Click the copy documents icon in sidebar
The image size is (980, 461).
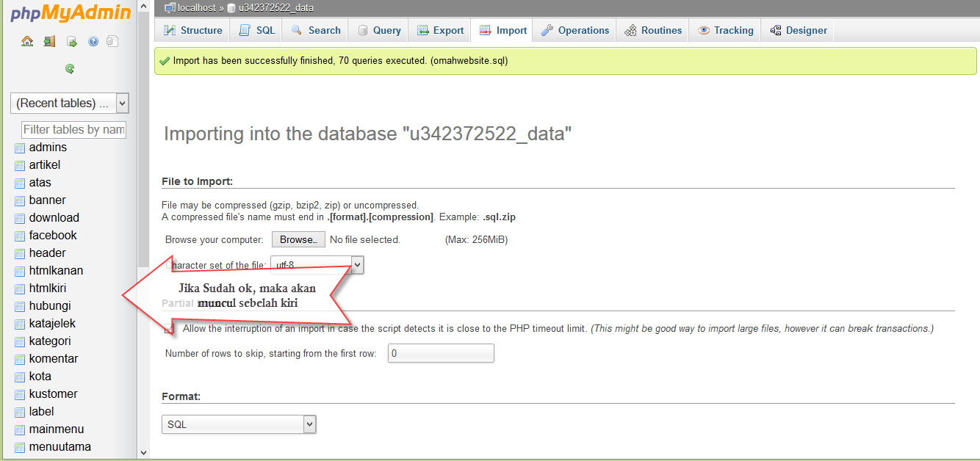point(112,42)
